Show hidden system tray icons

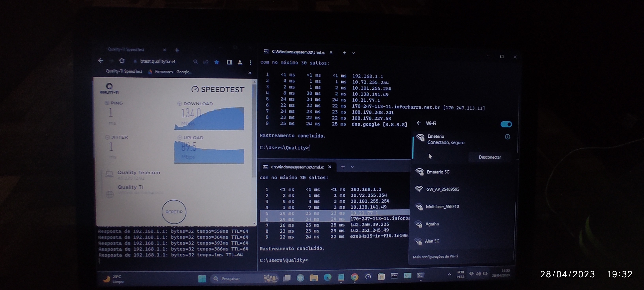[449, 274]
